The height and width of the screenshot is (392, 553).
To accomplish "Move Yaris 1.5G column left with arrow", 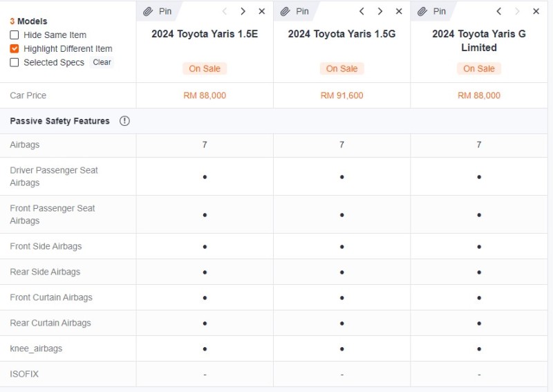I will coord(362,11).
